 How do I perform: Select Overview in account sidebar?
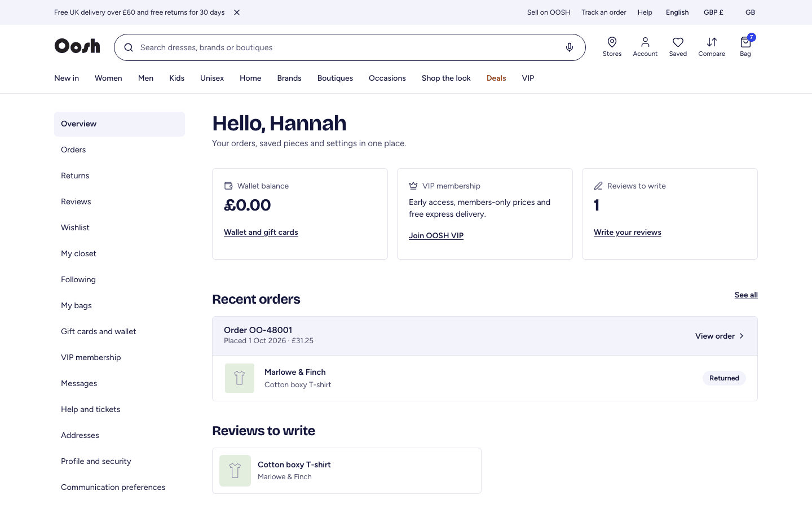[120, 124]
